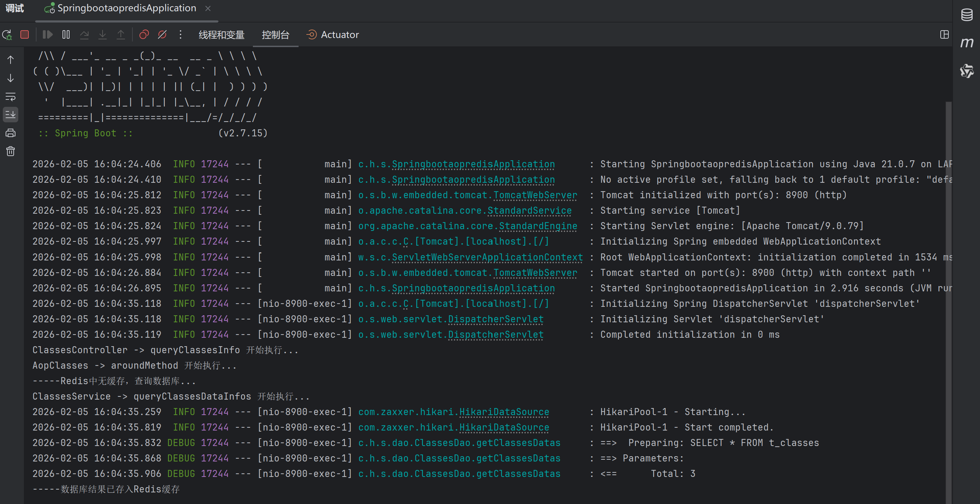980x504 pixels.
Task: Click the Step Over icon
Action: [84, 35]
